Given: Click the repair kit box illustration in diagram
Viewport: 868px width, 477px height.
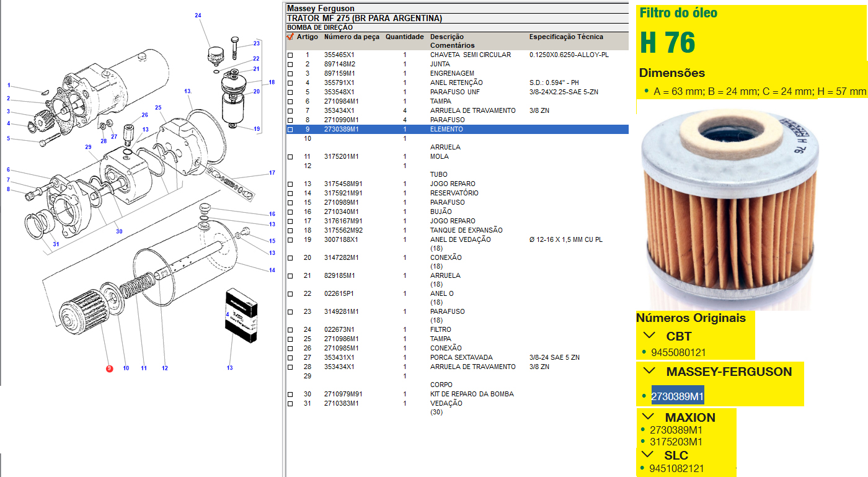Looking at the screenshot, I should [x=241, y=315].
